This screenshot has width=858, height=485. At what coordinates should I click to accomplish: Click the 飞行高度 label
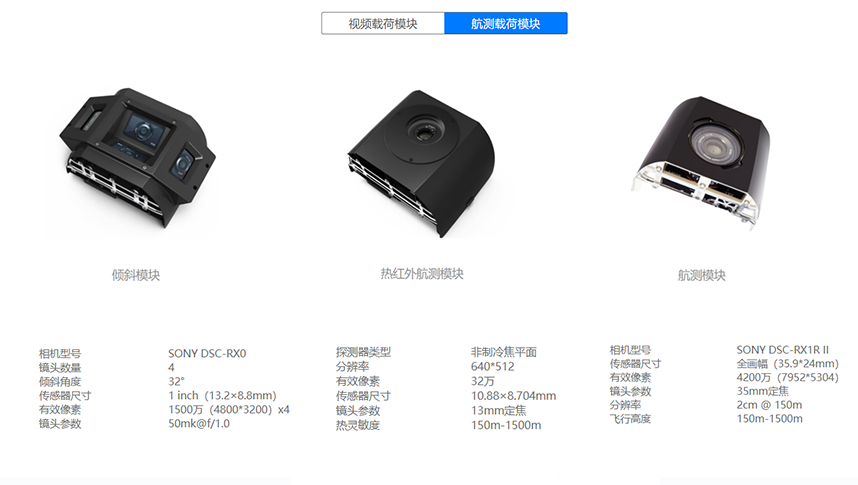(630, 419)
